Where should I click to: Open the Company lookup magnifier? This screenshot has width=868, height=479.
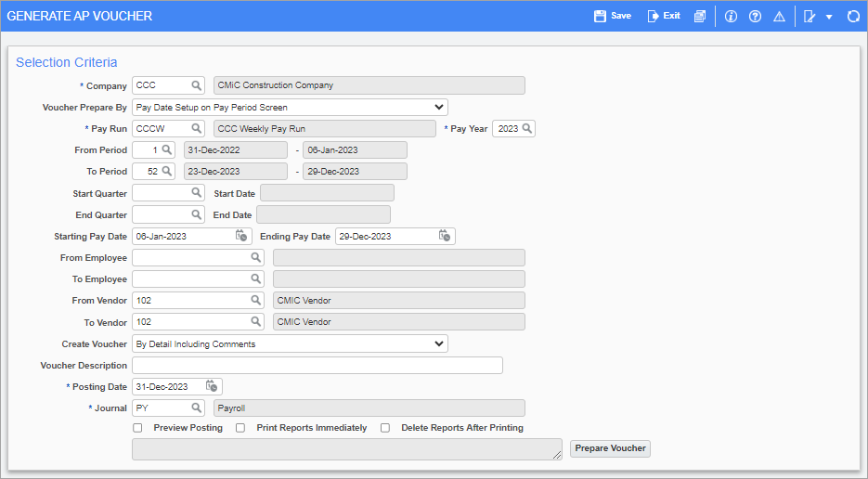pyautogui.click(x=197, y=85)
